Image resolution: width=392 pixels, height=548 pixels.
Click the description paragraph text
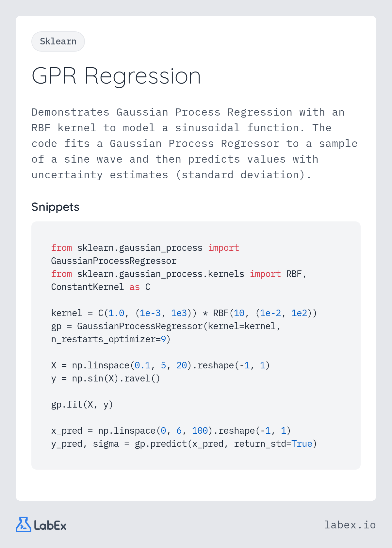click(195, 143)
